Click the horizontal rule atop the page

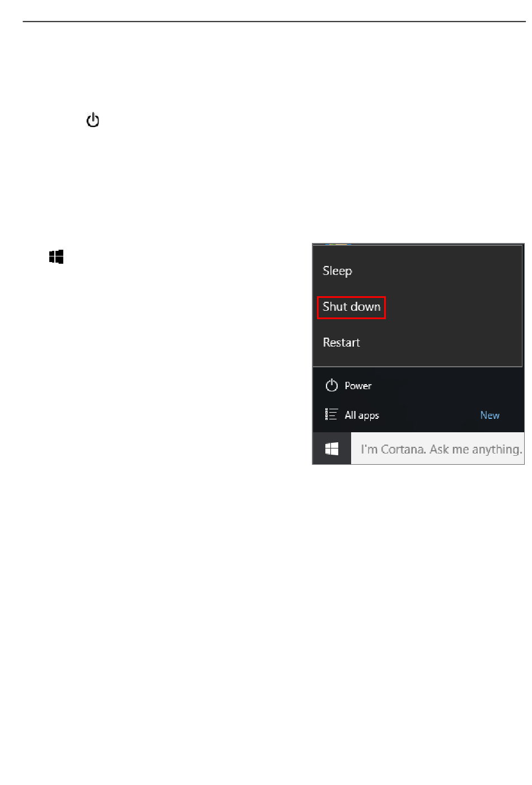click(x=274, y=22)
